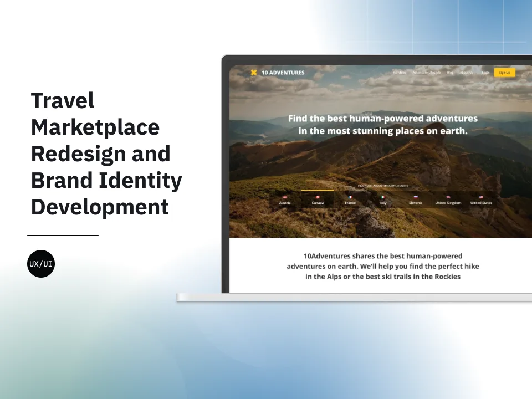Image resolution: width=532 pixels, height=399 pixels.
Task: Click the Canada flag icon
Action: click(x=318, y=197)
